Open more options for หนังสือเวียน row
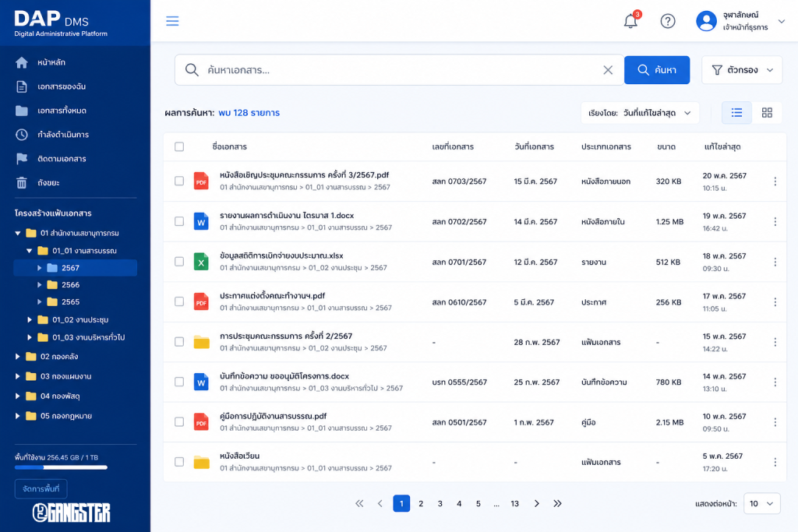The image size is (798, 532). 775,462
